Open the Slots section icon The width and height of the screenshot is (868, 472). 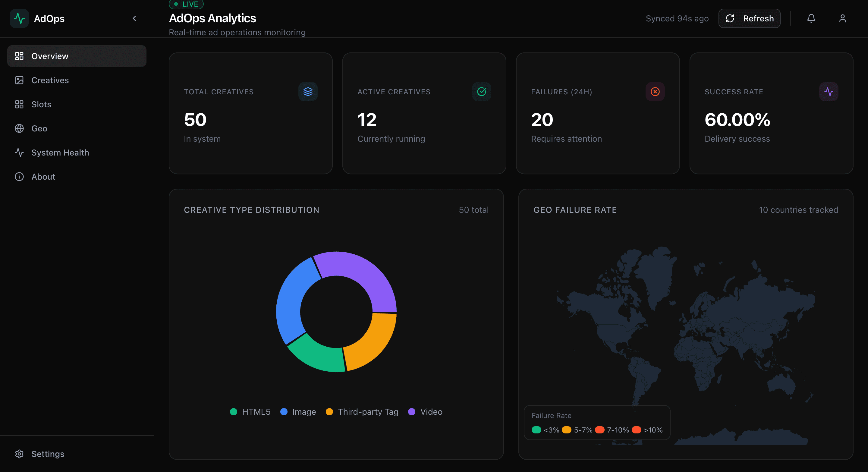point(19,104)
